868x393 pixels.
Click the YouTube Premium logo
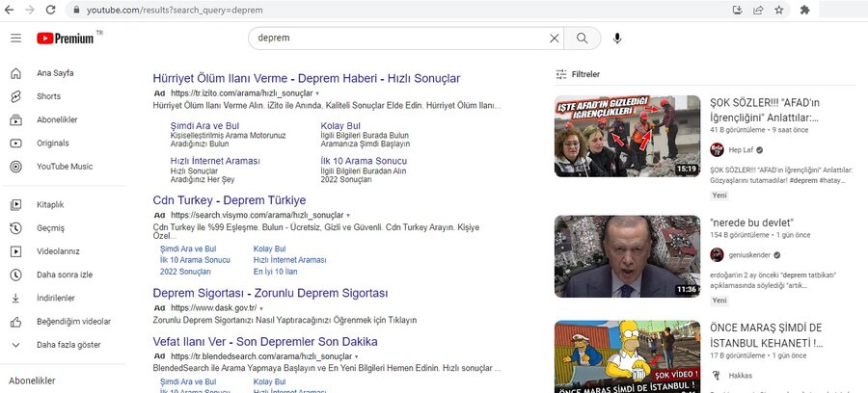66,38
